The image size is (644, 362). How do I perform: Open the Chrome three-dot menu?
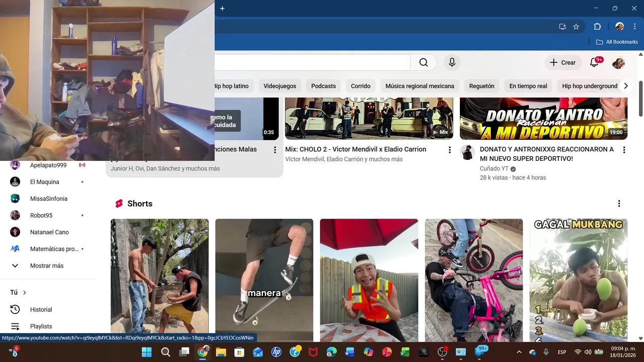point(634,27)
